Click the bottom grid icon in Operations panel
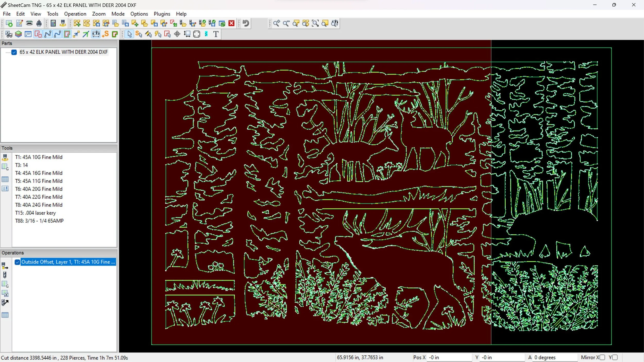The image size is (644, 362). [x=5, y=315]
